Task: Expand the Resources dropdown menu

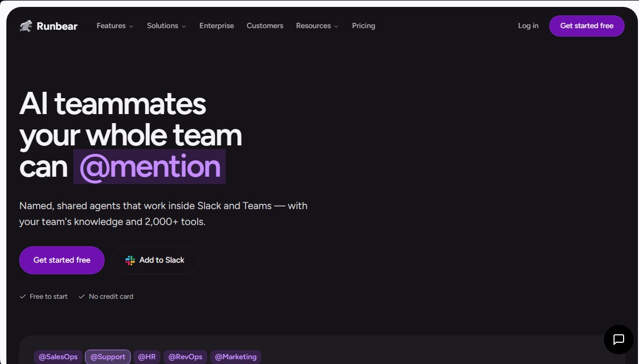Action: click(317, 25)
